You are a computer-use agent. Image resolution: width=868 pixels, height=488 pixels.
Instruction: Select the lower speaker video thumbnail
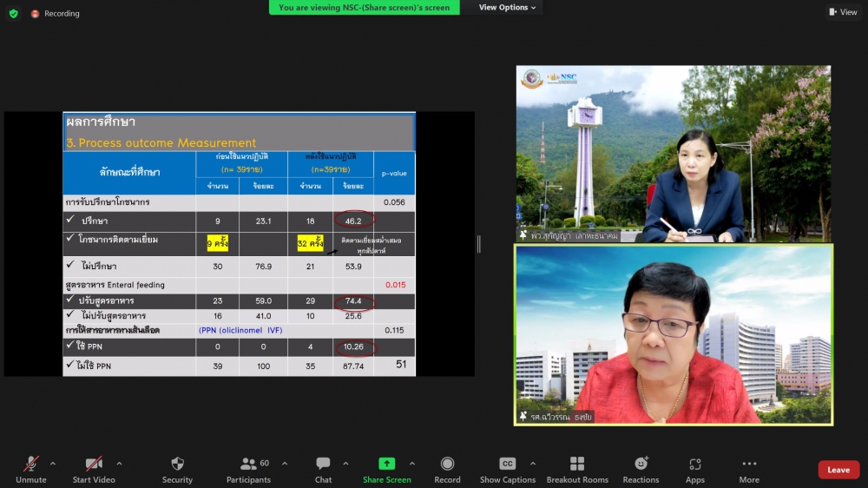(x=673, y=335)
